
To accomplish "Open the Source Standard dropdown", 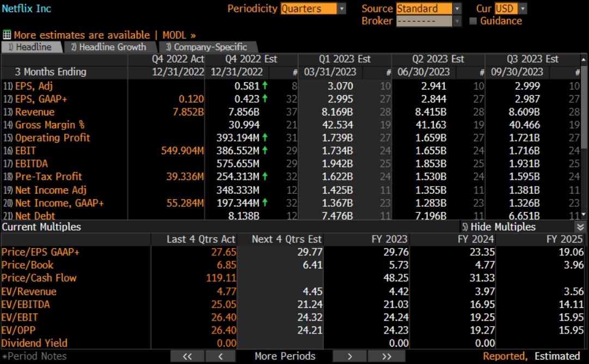I will point(457,9).
